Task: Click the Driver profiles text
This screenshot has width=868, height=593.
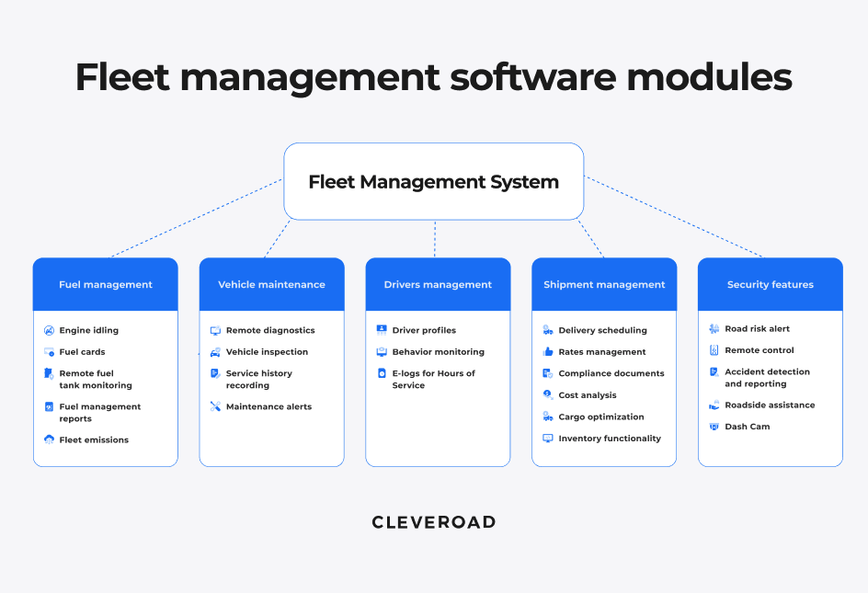Action: [x=424, y=330]
